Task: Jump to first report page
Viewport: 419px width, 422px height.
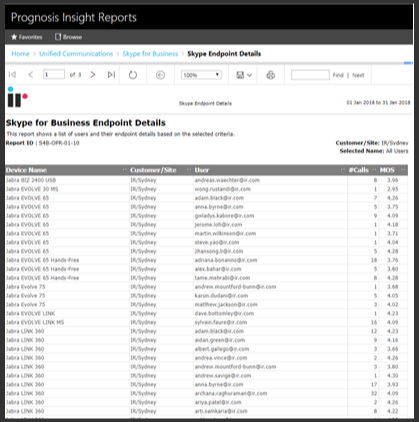Action: click(12, 75)
